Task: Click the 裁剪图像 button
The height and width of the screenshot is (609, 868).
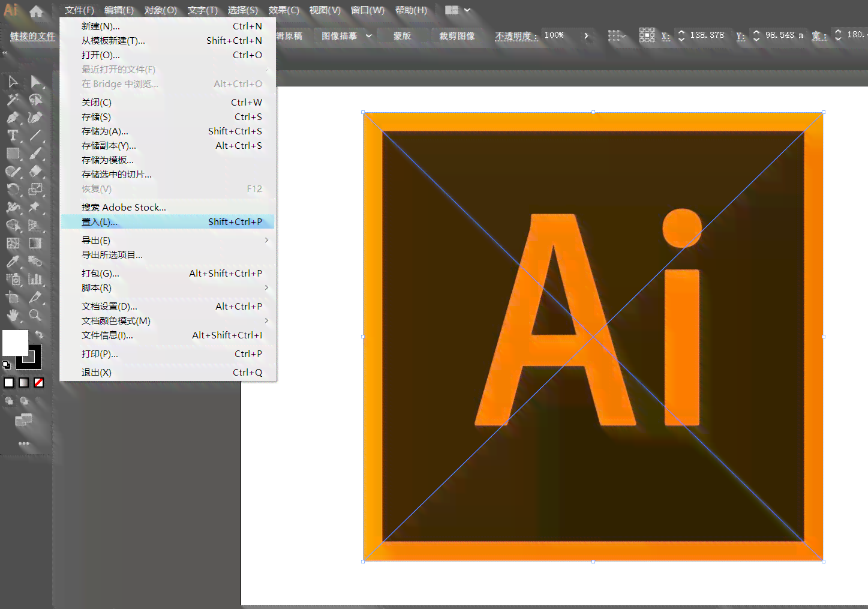Action: pyautogui.click(x=457, y=36)
